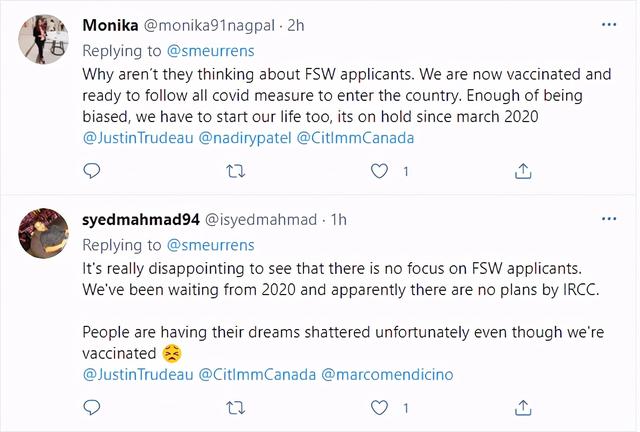The width and height of the screenshot is (640, 432).
Task: Reply to syedmahmad94's tweet
Action: (x=92, y=407)
